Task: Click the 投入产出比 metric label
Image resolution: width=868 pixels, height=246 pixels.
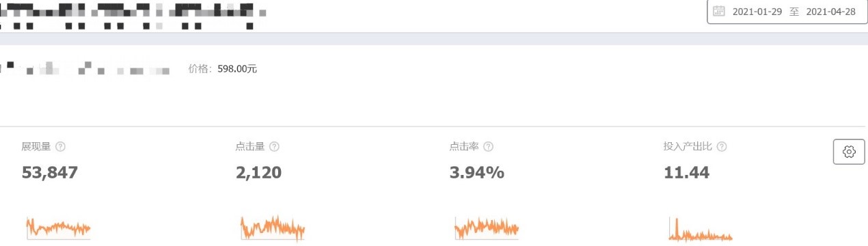Action: point(688,147)
